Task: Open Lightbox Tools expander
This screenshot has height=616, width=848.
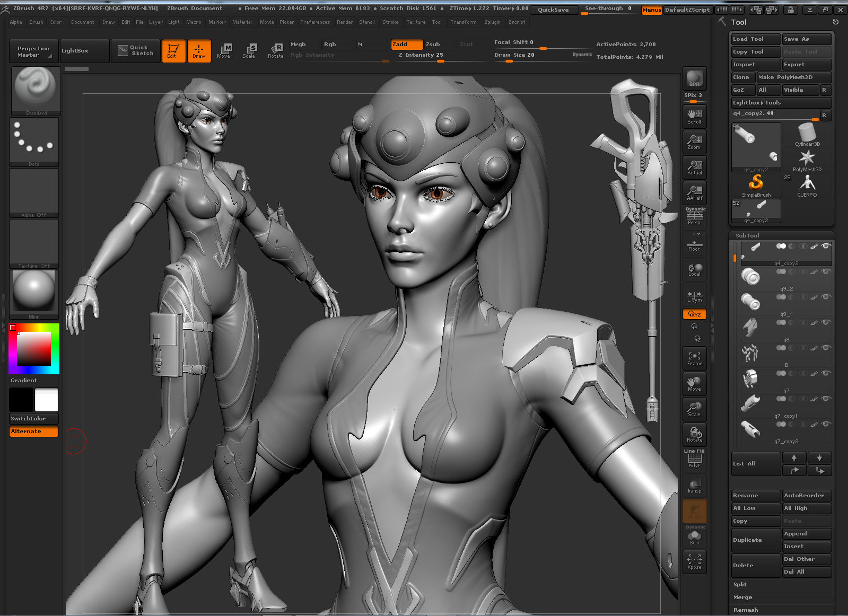Action: (x=782, y=103)
